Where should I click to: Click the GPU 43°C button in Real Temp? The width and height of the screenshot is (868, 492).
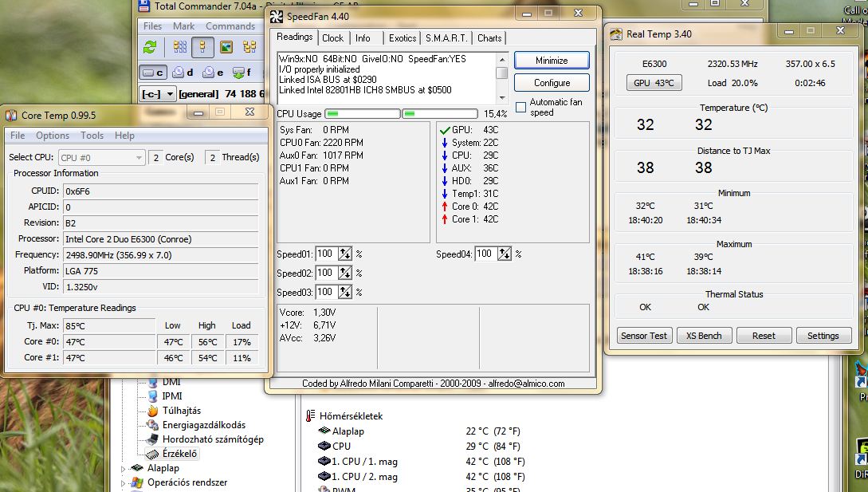click(654, 83)
